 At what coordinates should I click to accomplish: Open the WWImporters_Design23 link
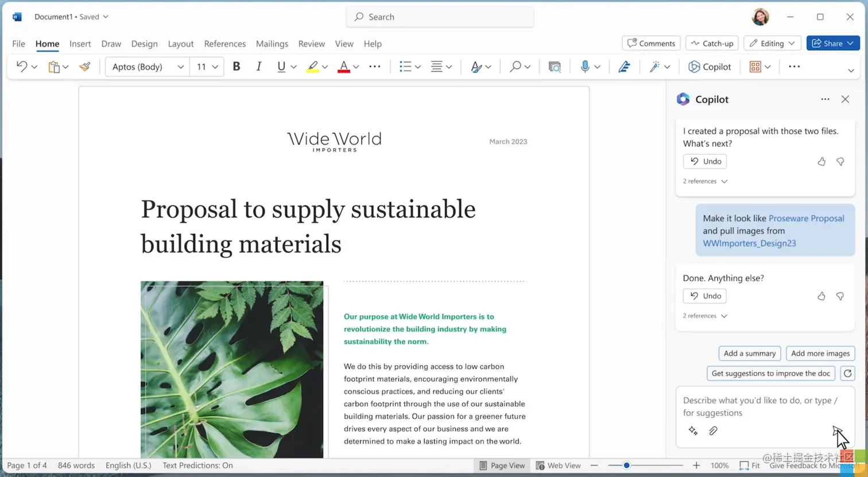tap(749, 243)
